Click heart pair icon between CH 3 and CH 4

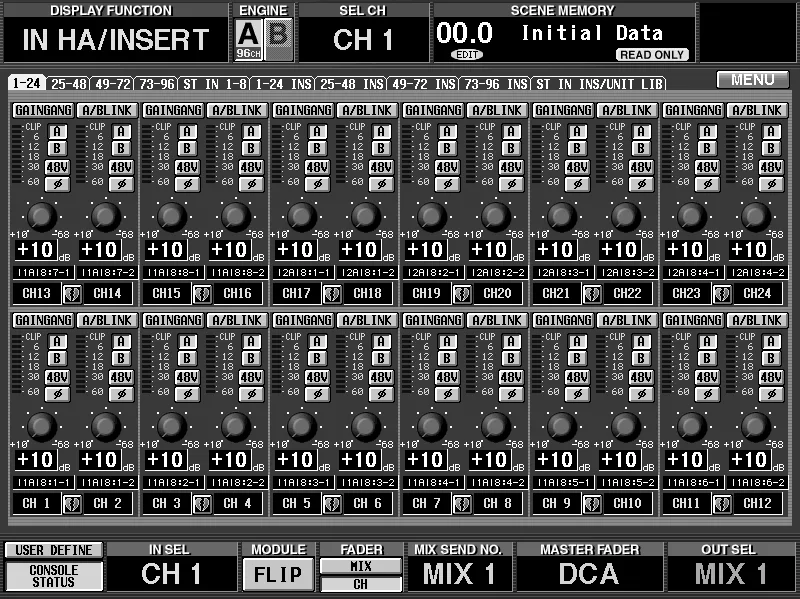202,504
